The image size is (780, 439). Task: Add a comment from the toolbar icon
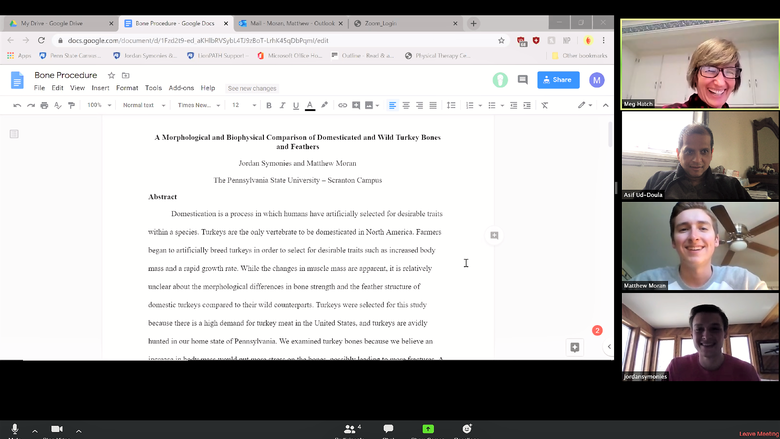356,105
